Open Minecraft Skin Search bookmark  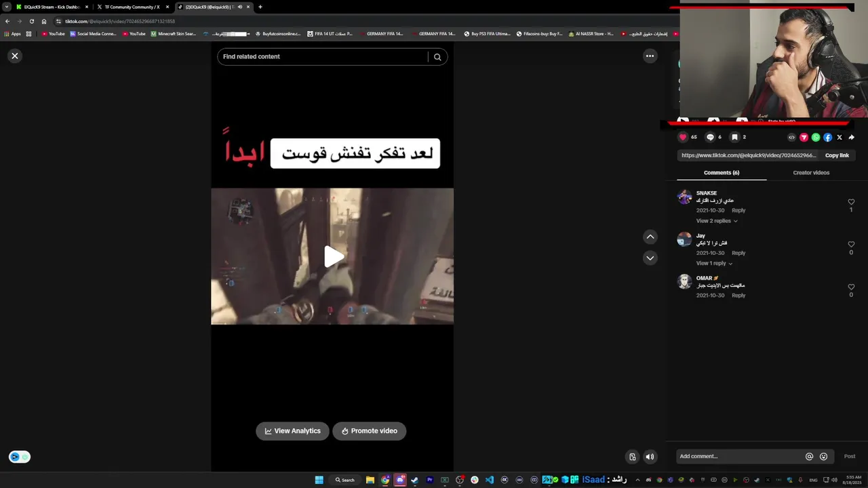[x=174, y=34]
